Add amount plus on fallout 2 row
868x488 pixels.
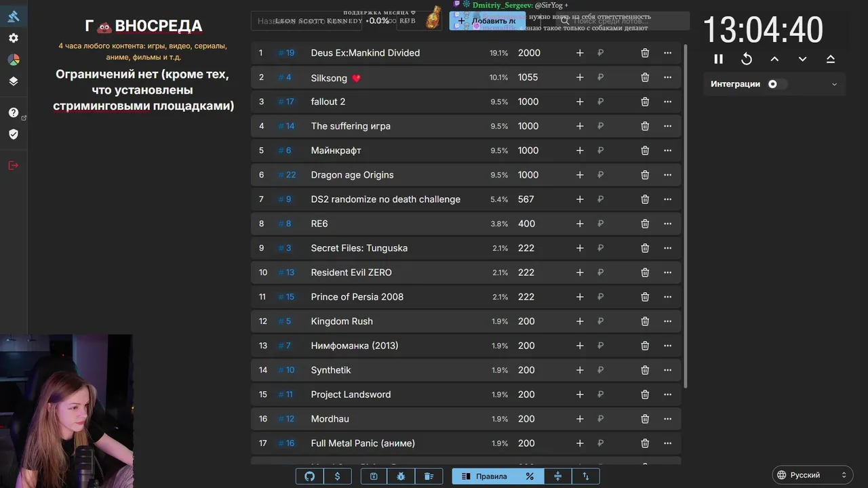pos(580,102)
